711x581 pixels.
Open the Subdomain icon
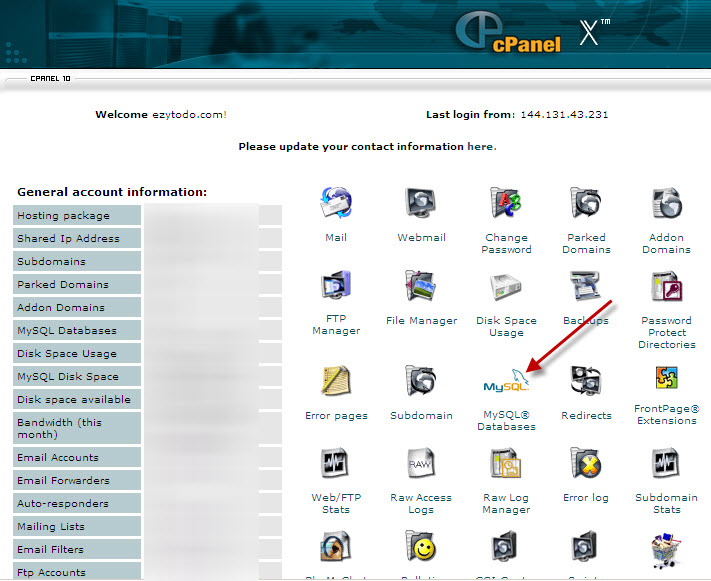click(x=421, y=382)
